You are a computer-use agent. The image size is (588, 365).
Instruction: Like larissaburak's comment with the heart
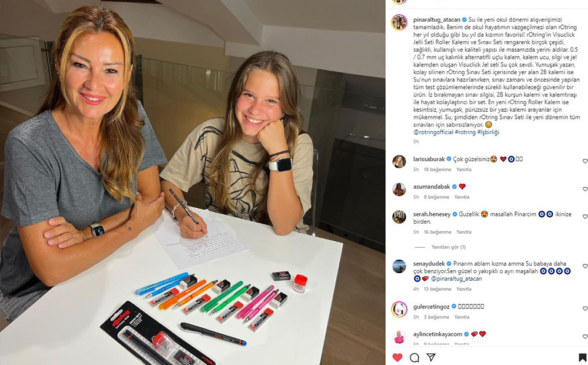click(585, 161)
